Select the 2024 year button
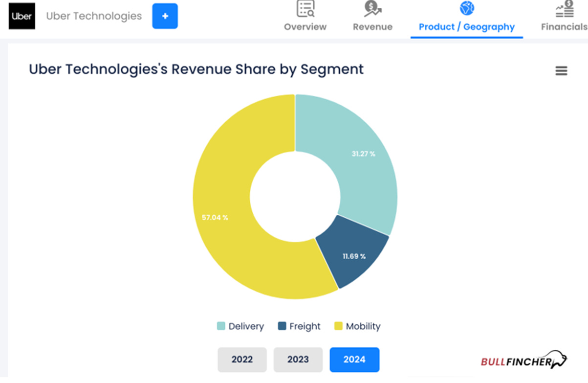 point(354,360)
